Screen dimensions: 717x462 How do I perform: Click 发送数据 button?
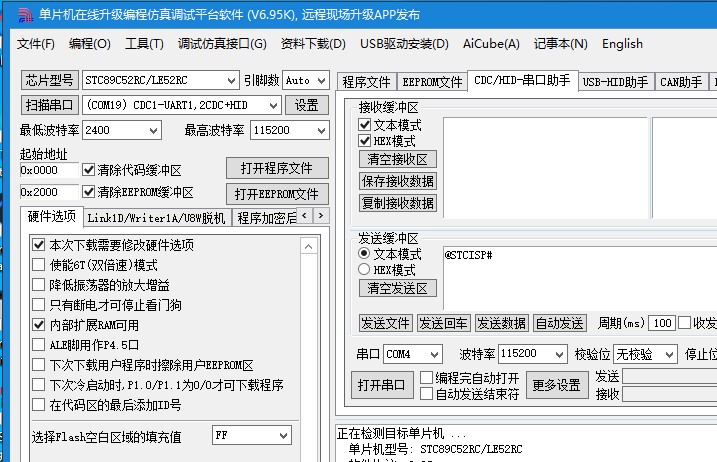pos(502,323)
